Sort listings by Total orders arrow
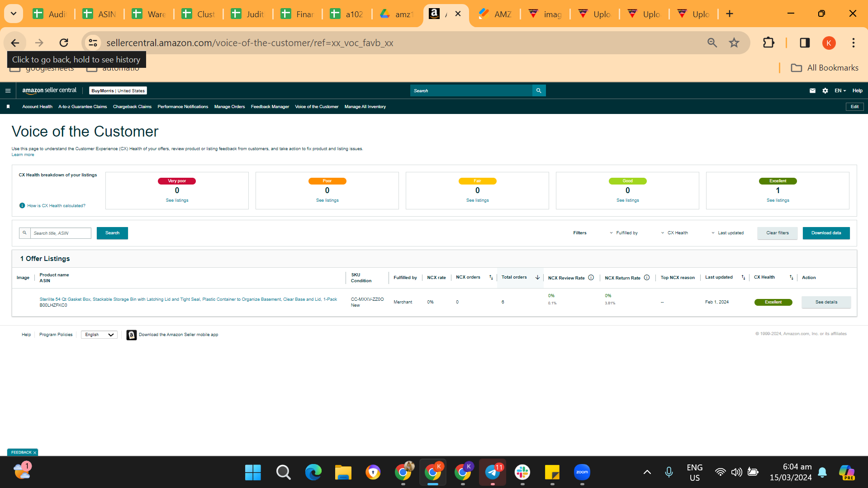868x488 pixels. pyautogui.click(x=537, y=277)
